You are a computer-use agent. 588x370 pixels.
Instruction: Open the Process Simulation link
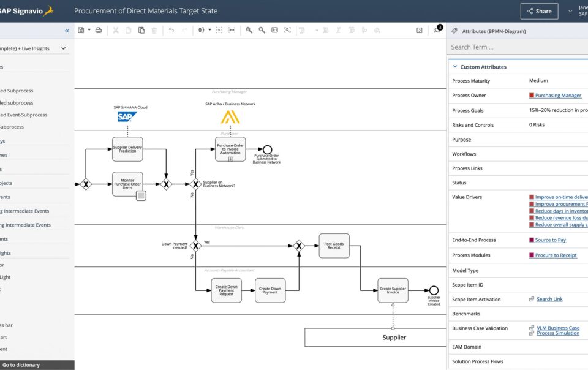click(x=558, y=333)
